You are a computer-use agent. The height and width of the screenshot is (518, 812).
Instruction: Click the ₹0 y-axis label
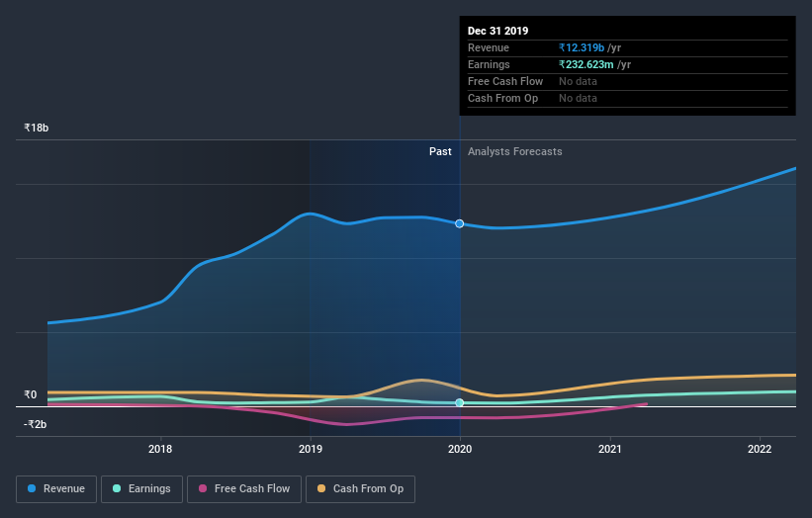(x=31, y=394)
